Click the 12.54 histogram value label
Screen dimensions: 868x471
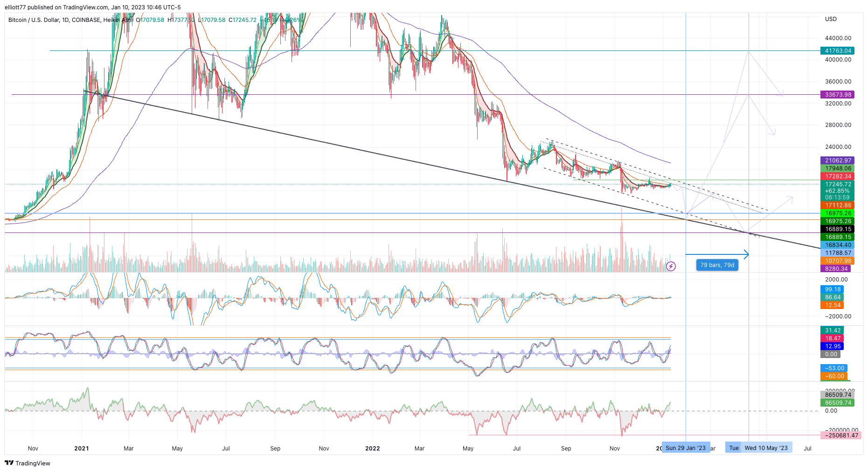tap(832, 305)
